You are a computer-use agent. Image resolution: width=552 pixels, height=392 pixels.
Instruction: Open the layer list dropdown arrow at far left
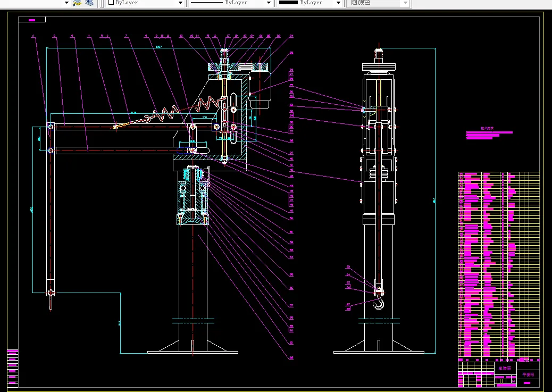(x=66, y=3)
